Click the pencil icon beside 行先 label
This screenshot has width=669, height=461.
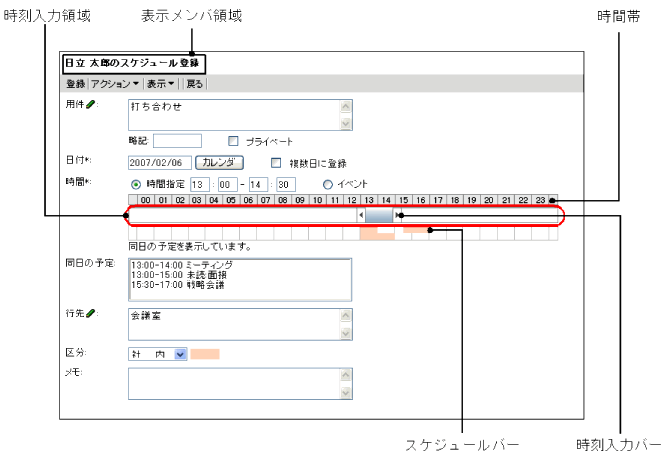(90, 313)
